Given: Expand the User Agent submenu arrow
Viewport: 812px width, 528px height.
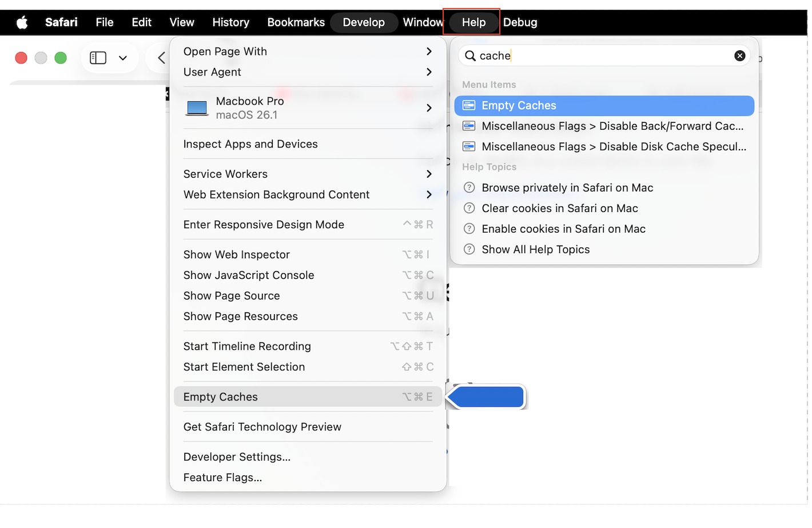Looking at the screenshot, I should pyautogui.click(x=429, y=72).
